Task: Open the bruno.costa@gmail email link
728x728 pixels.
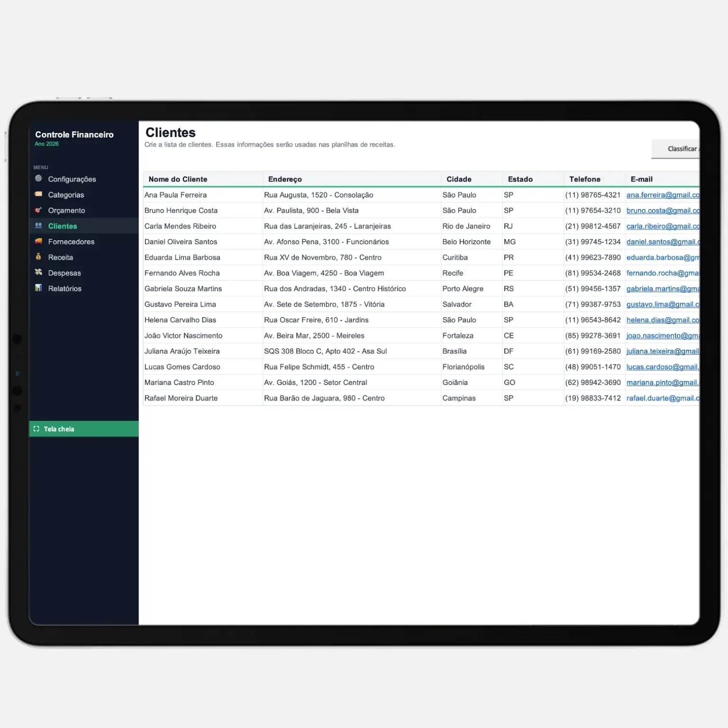Action: point(663,210)
